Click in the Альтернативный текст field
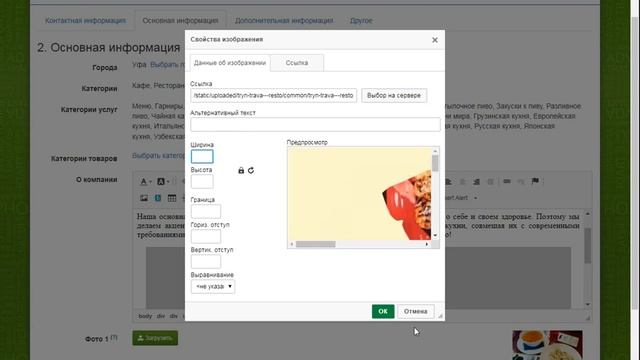Viewport: 640px width, 360px height. click(315, 124)
